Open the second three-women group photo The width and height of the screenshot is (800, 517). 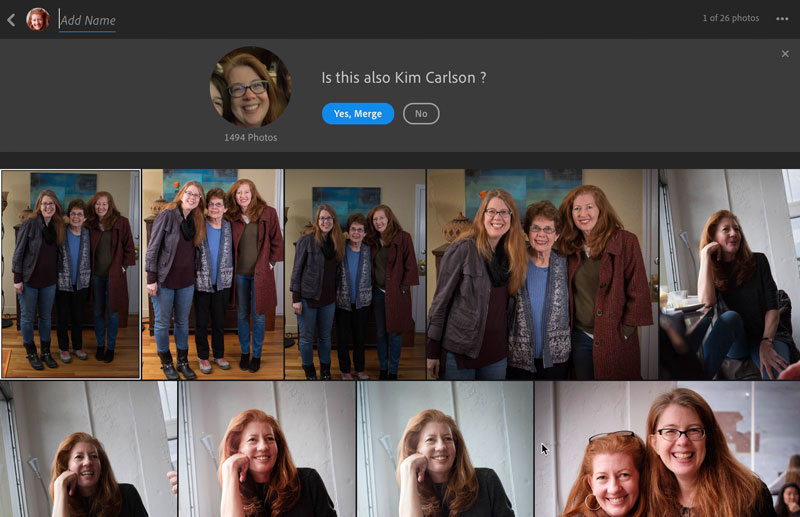click(x=213, y=274)
